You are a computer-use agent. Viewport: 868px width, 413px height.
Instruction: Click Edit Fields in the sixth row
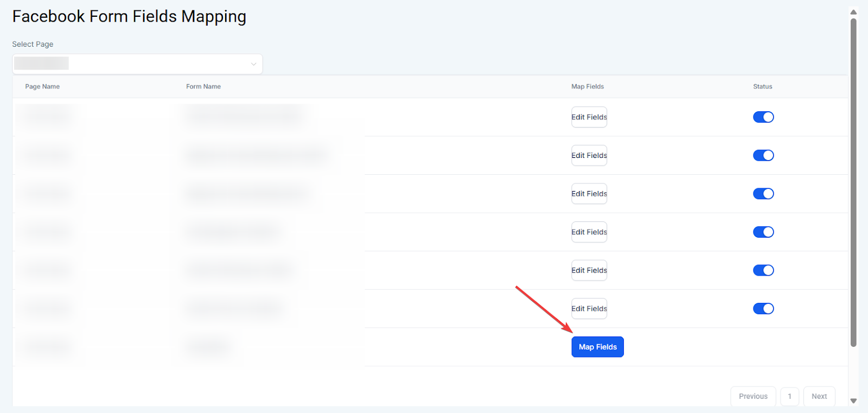[x=589, y=309]
